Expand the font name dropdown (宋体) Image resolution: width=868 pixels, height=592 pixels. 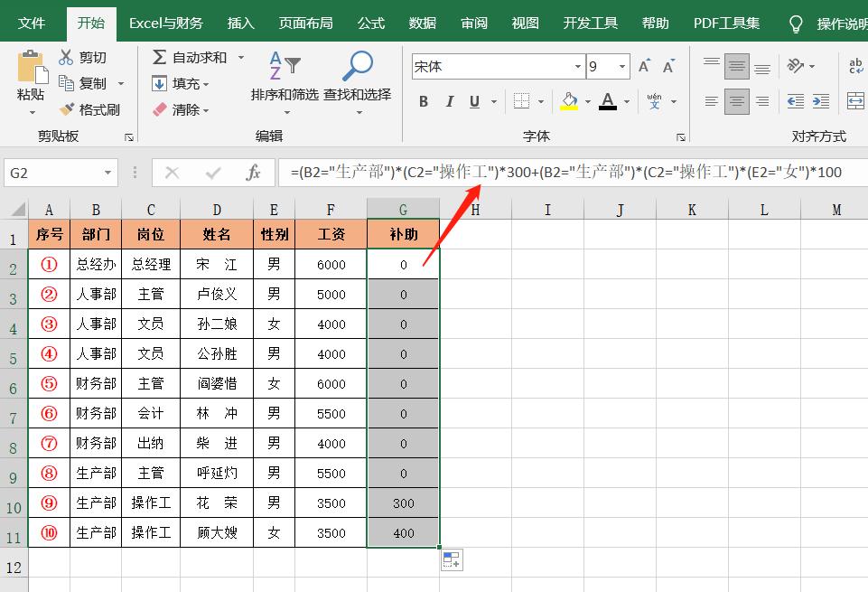pyautogui.click(x=577, y=67)
